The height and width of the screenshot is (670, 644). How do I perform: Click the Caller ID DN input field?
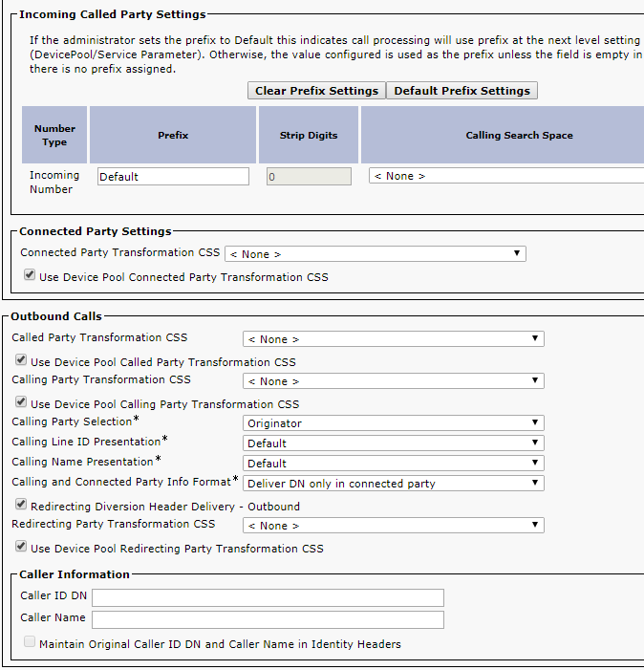point(268,597)
